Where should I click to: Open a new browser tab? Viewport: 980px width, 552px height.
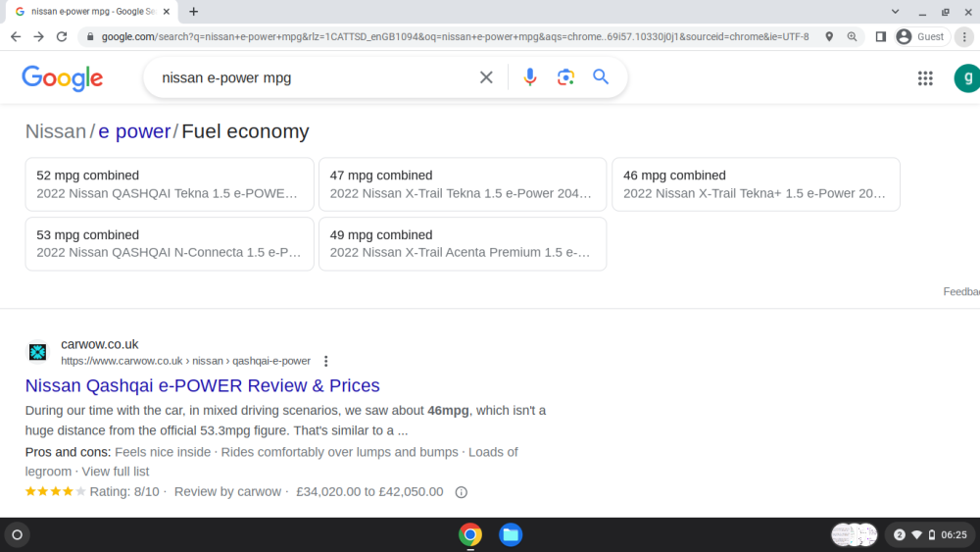(194, 11)
